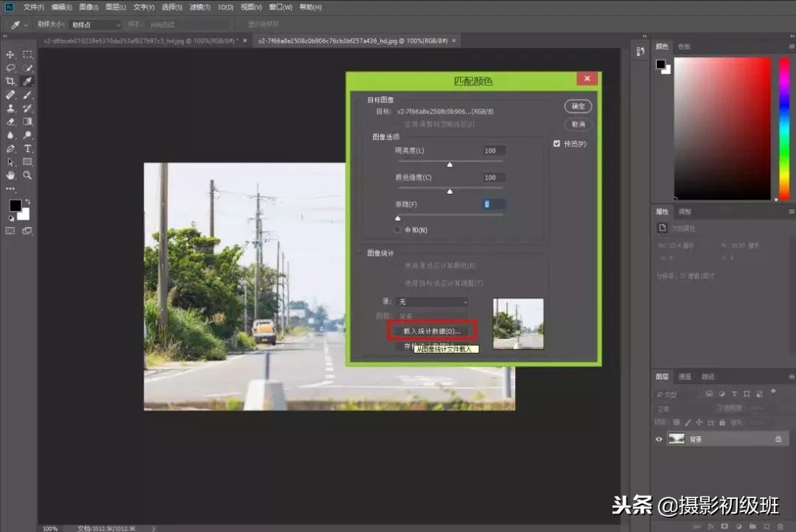The height and width of the screenshot is (532, 796).
Task: Select the Move tool
Action: click(10, 54)
